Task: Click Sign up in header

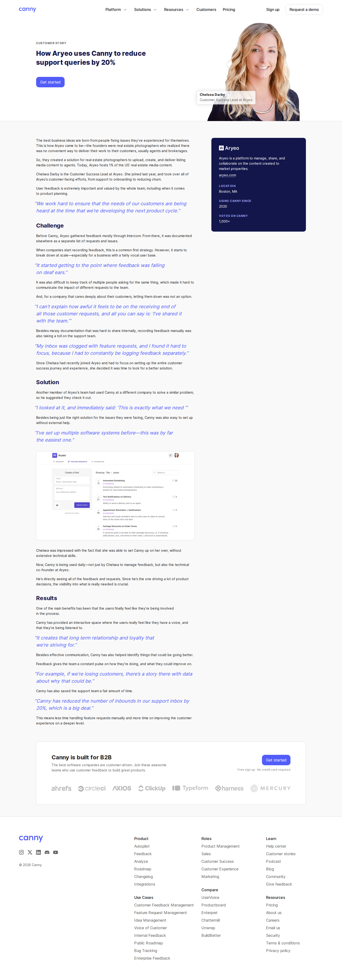Action: click(x=273, y=9)
